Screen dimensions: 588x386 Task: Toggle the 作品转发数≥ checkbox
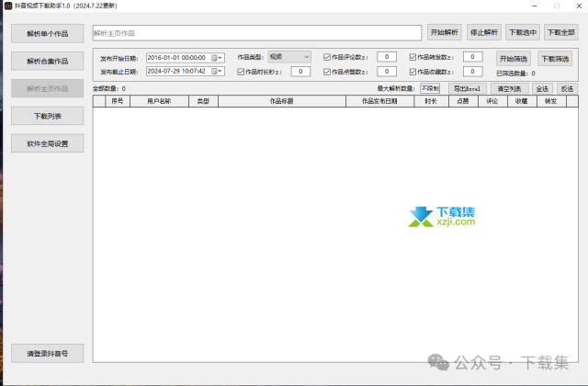(x=413, y=57)
